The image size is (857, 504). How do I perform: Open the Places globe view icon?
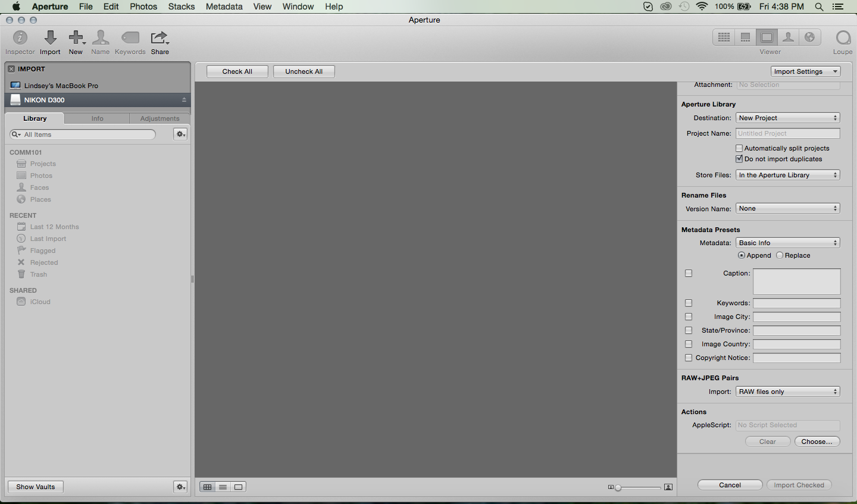809,37
